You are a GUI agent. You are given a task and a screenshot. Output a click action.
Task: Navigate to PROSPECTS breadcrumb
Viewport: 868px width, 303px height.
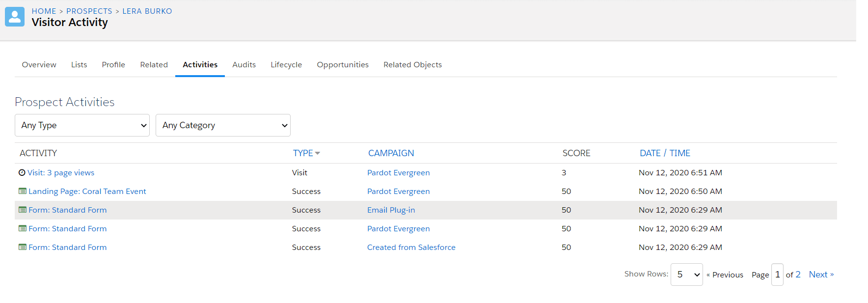tap(89, 11)
